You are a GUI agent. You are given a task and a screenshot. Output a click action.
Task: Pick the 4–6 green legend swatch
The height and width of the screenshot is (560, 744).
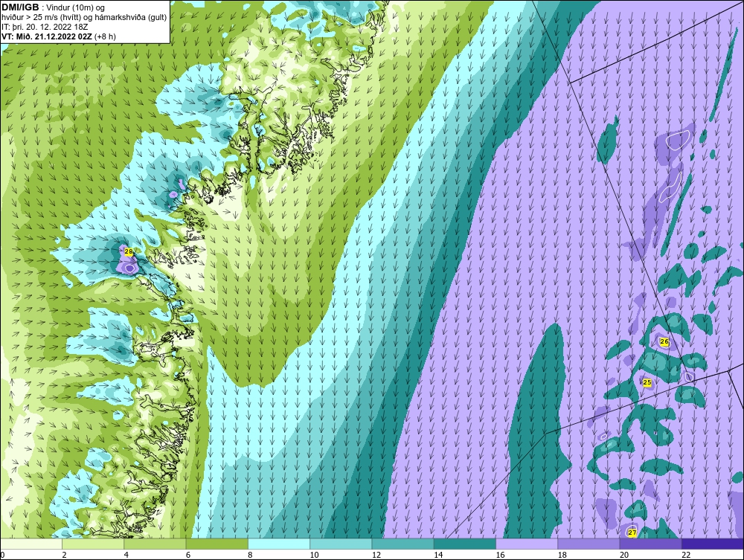(x=155, y=544)
